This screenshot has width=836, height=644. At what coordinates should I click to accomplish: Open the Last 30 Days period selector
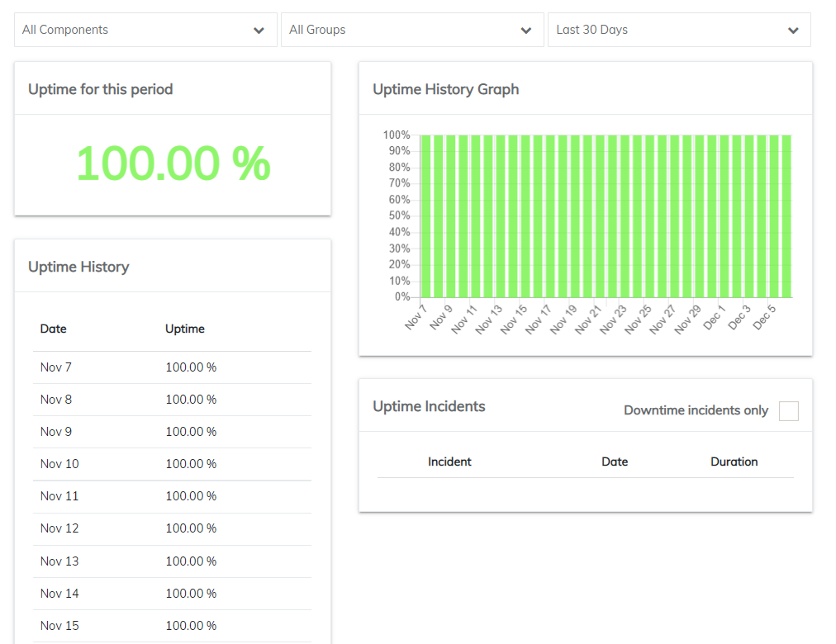coord(678,30)
